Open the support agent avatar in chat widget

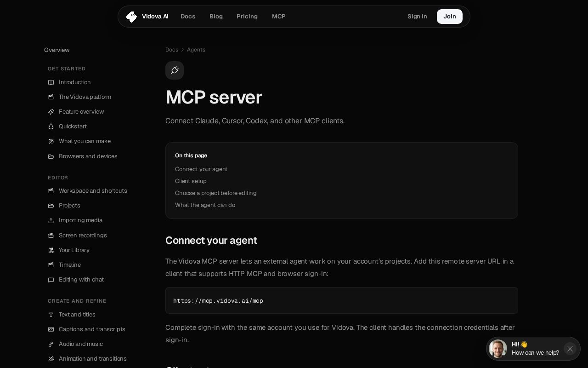coord(498,349)
